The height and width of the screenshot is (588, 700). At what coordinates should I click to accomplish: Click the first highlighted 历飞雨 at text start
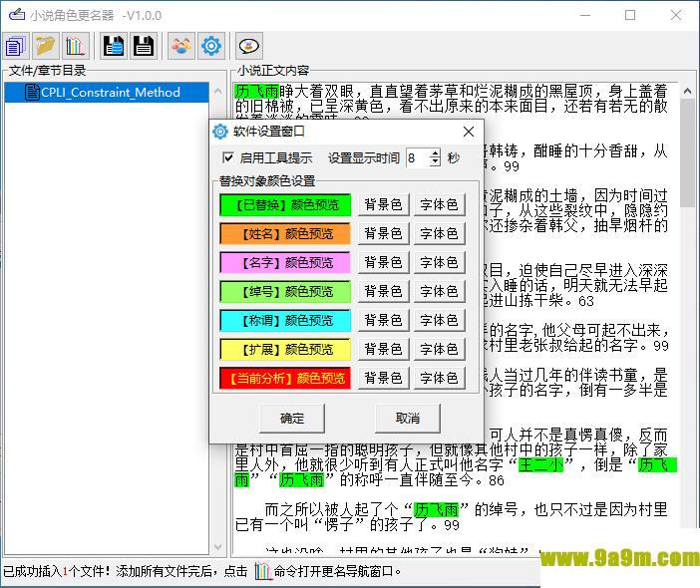256,91
